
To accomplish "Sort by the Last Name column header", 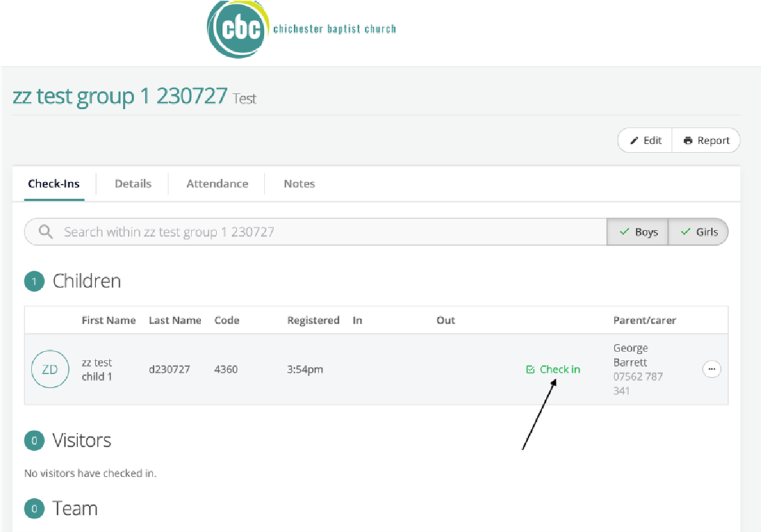I will click(175, 320).
